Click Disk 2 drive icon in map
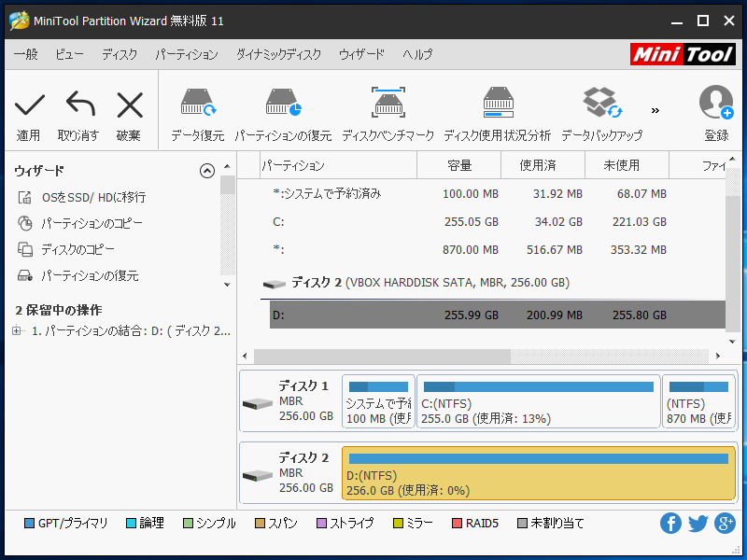The width and height of the screenshot is (747, 560). [258, 475]
